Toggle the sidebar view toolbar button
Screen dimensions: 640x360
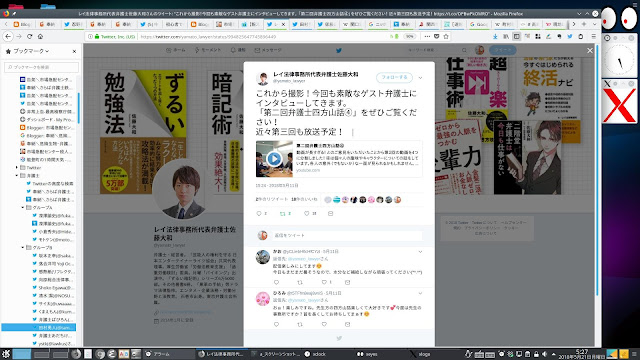point(517,36)
